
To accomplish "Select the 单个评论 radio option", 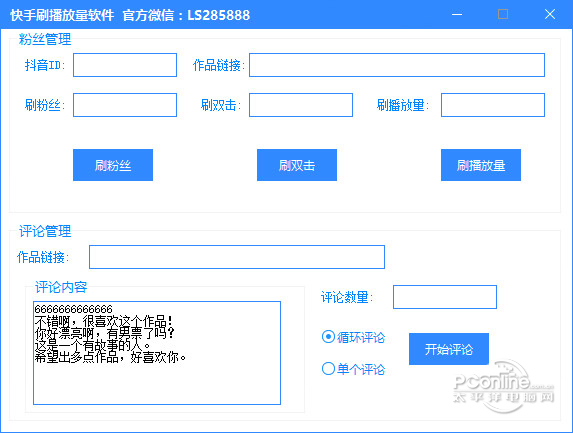I will pos(353,369).
